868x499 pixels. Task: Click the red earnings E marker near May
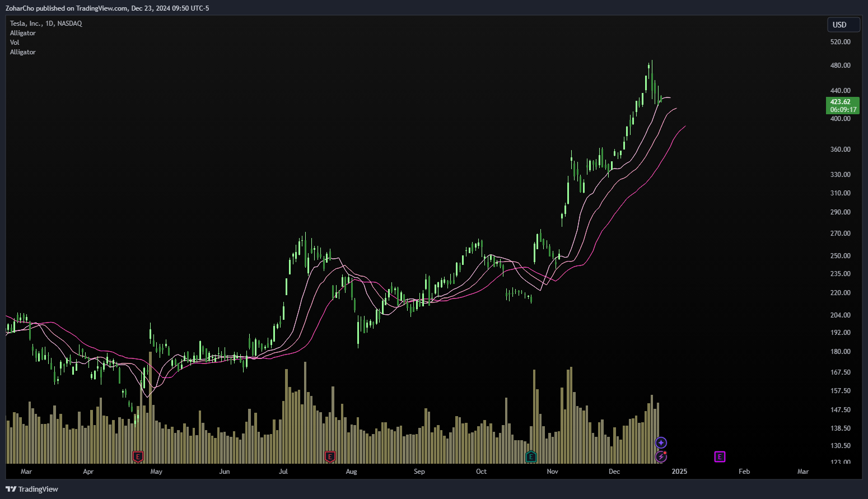pos(138,456)
